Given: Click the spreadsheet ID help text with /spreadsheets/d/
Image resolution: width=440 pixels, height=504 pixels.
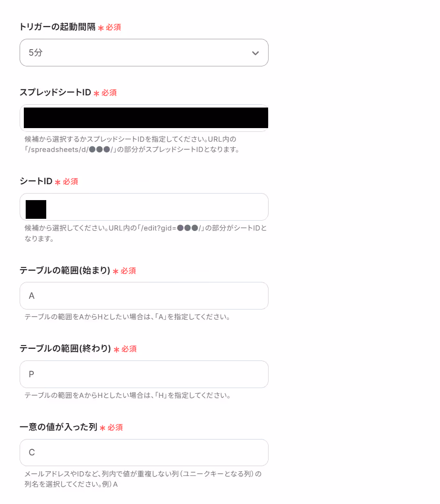Looking at the screenshot, I should pos(132,144).
